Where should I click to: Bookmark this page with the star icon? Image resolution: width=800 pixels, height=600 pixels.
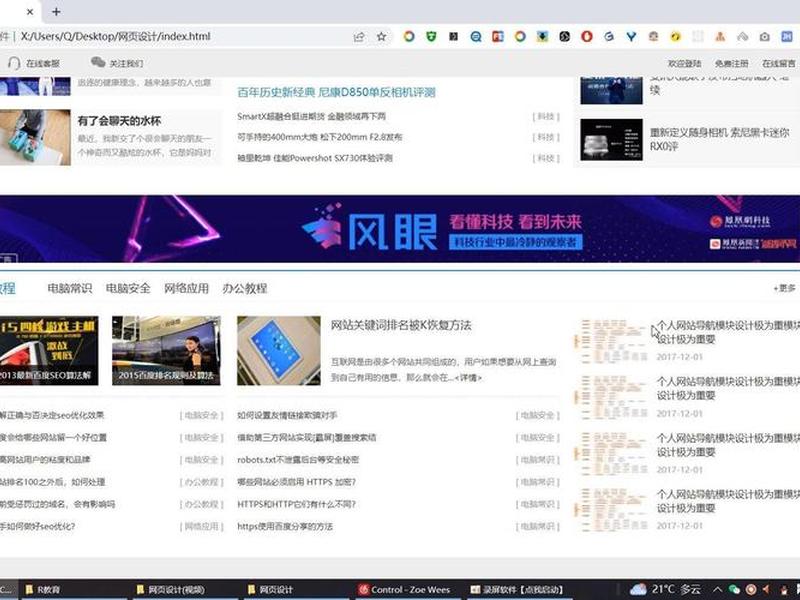[381, 37]
